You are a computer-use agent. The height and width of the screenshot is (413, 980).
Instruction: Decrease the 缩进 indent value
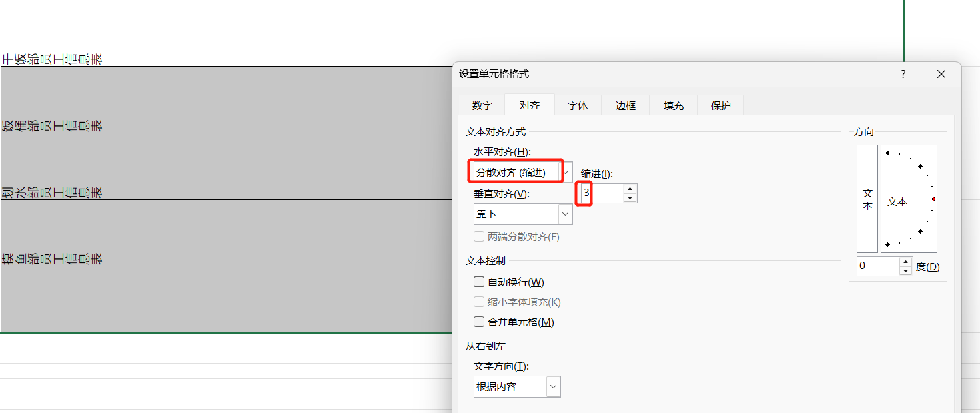tap(630, 198)
